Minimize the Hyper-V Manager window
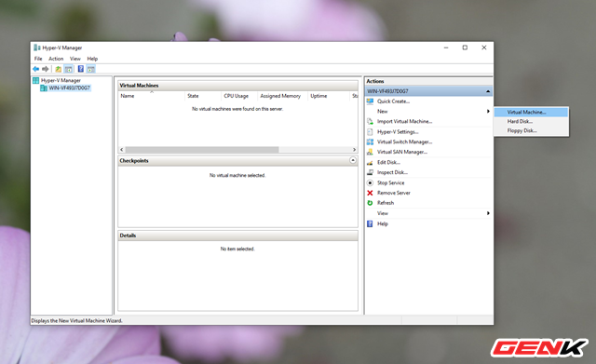Viewport: 596px width, 364px height. coord(446,47)
